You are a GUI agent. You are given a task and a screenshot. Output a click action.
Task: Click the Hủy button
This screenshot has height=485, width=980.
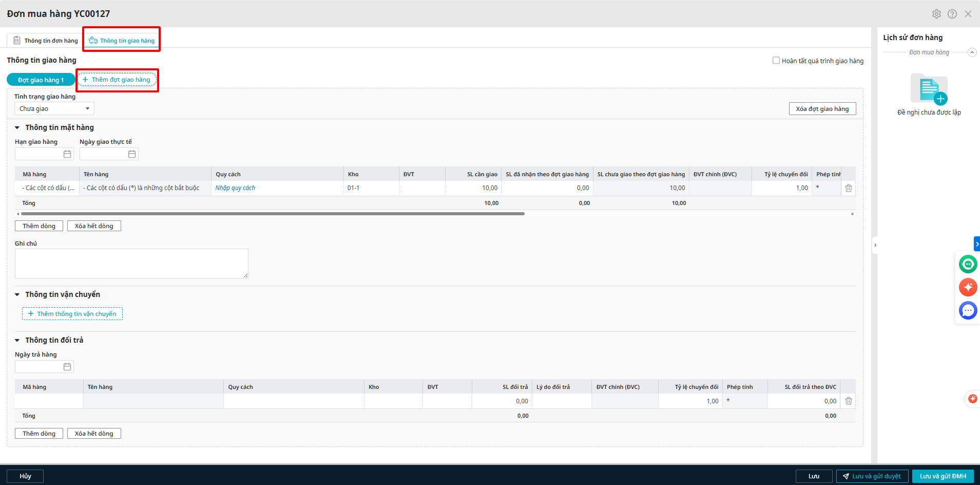(x=25, y=476)
